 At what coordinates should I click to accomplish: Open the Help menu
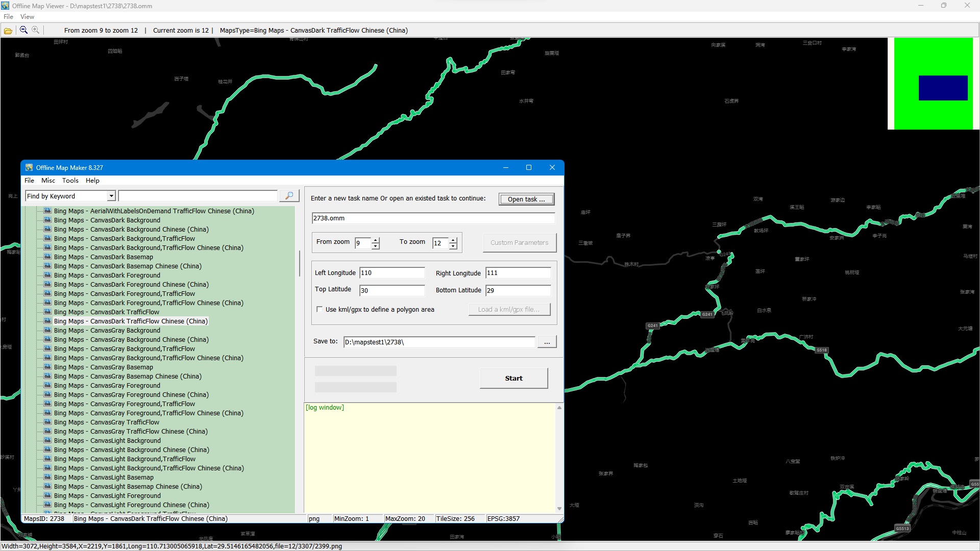click(x=92, y=180)
